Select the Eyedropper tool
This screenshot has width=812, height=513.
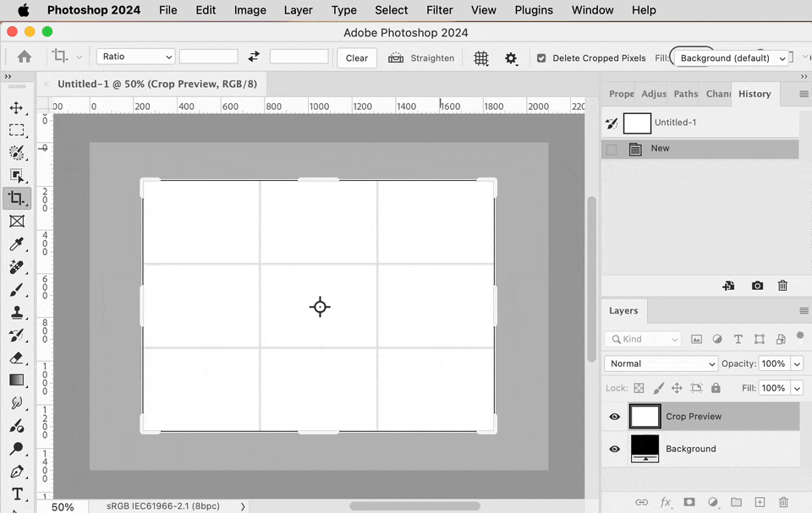[x=17, y=243]
